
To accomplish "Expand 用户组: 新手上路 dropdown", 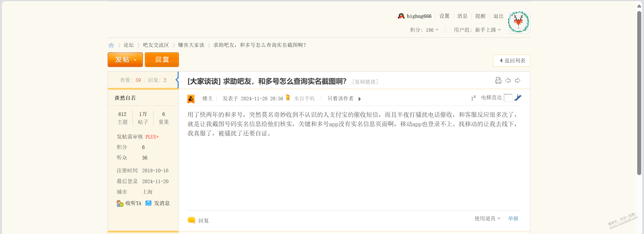I will coord(477,30).
